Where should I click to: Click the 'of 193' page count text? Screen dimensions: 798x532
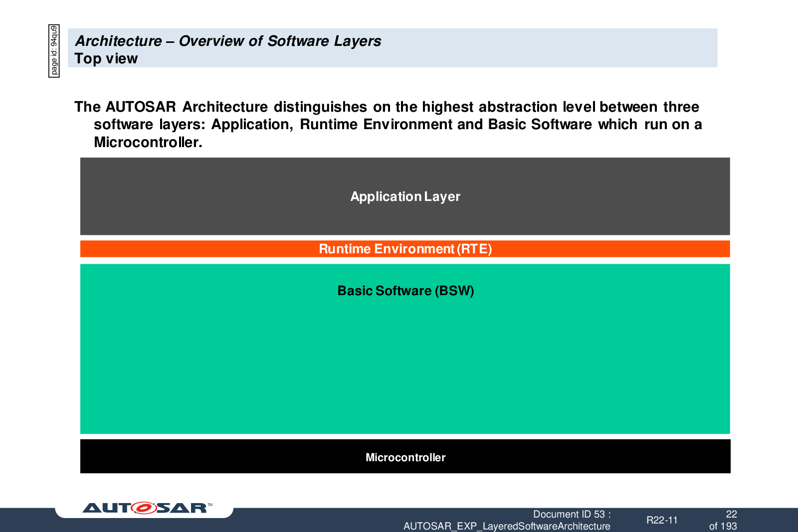click(x=723, y=526)
